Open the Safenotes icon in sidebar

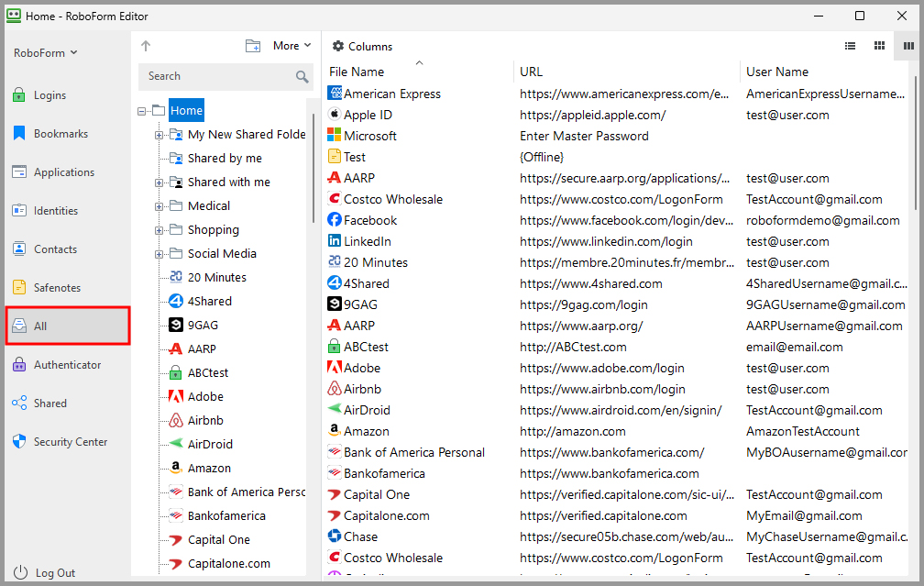point(19,287)
